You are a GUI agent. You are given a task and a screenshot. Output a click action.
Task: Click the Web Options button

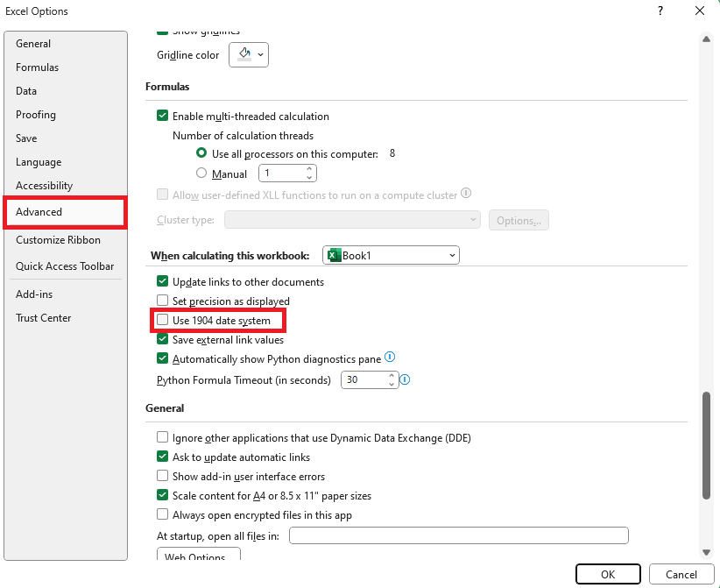click(198, 554)
